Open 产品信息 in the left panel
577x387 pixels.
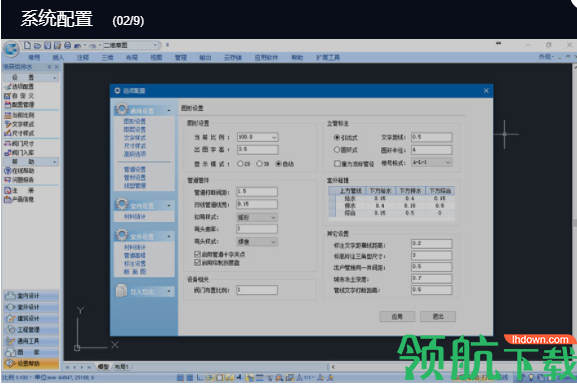pyautogui.click(x=19, y=199)
